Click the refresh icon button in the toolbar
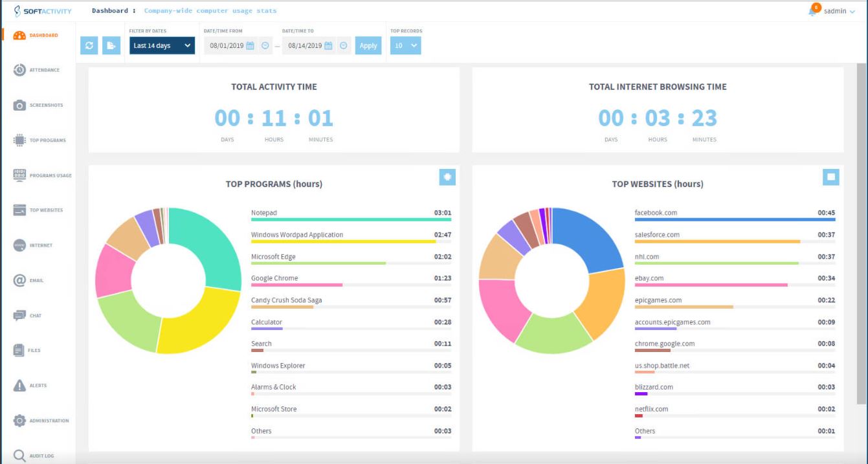This screenshot has height=464, width=868. click(x=89, y=45)
